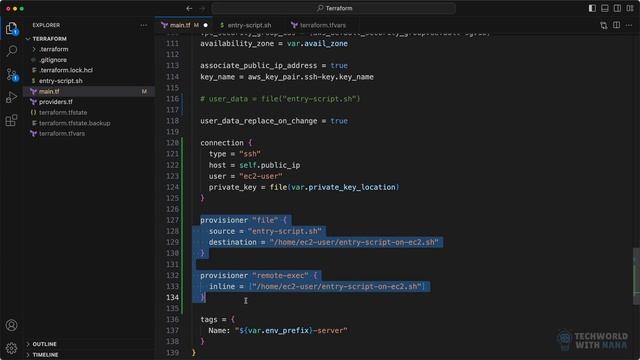Open terraform.tfstate.backup in the explorer
640x360 pixels.
tap(75, 123)
